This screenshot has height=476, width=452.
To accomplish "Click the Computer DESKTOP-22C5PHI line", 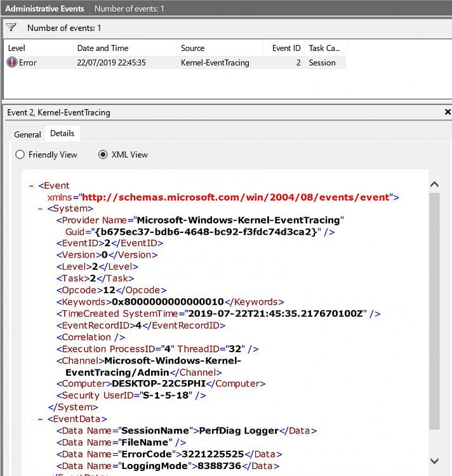I will pyautogui.click(x=161, y=384).
